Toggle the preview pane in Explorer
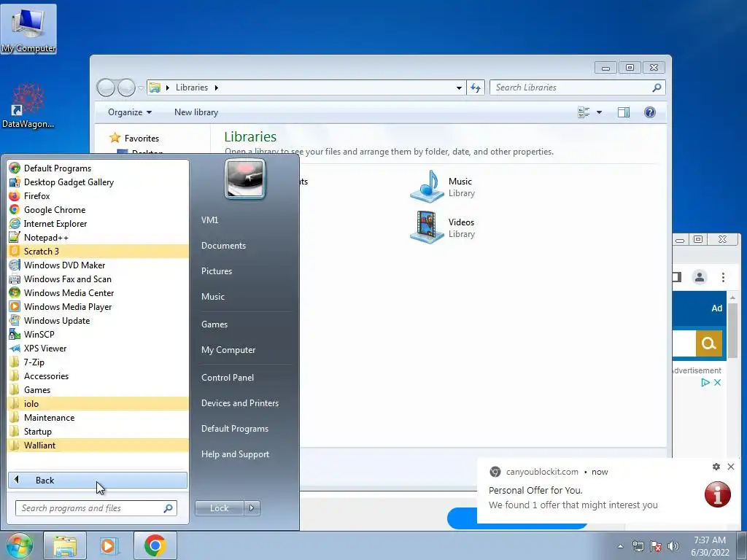This screenshot has height=560, width=747. pyautogui.click(x=623, y=112)
